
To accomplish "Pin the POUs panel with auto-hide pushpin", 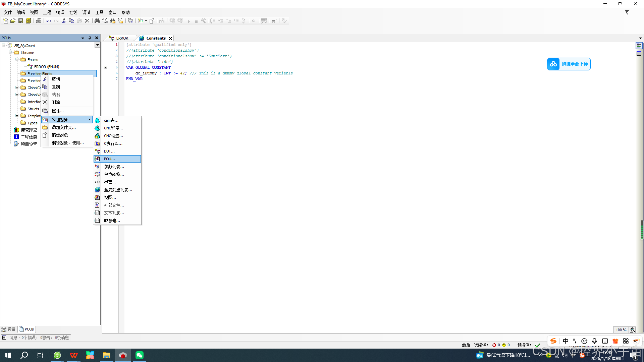I will point(90,38).
